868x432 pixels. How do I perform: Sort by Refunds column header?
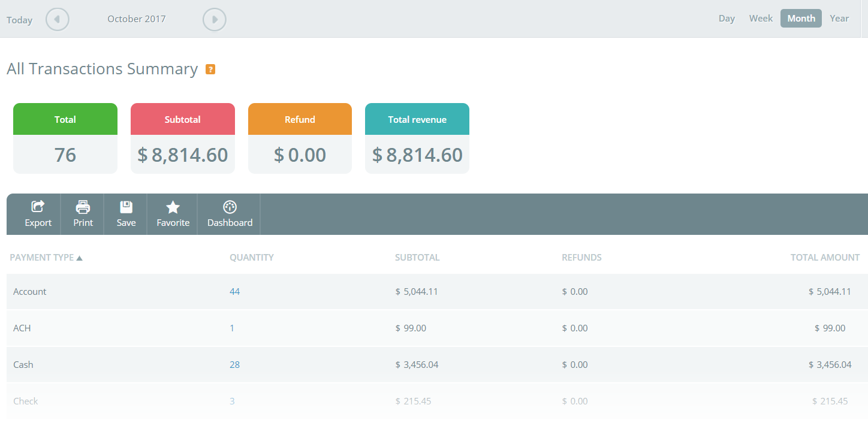pyautogui.click(x=581, y=257)
